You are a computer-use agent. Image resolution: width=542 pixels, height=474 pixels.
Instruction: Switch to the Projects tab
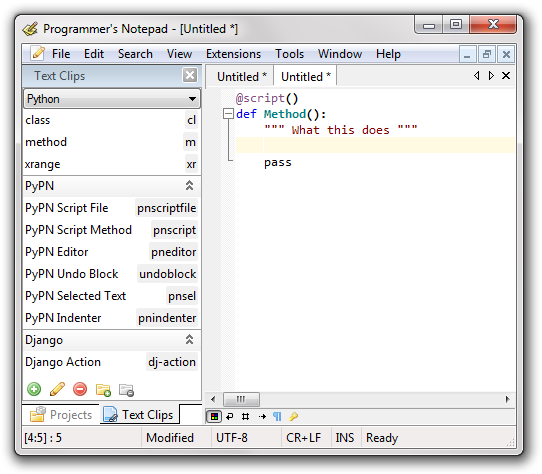pyautogui.click(x=61, y=415)
